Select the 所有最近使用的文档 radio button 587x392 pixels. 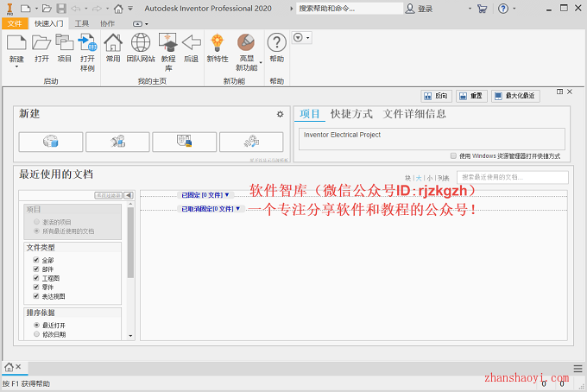pyautogui.click(x=36, y=231)
